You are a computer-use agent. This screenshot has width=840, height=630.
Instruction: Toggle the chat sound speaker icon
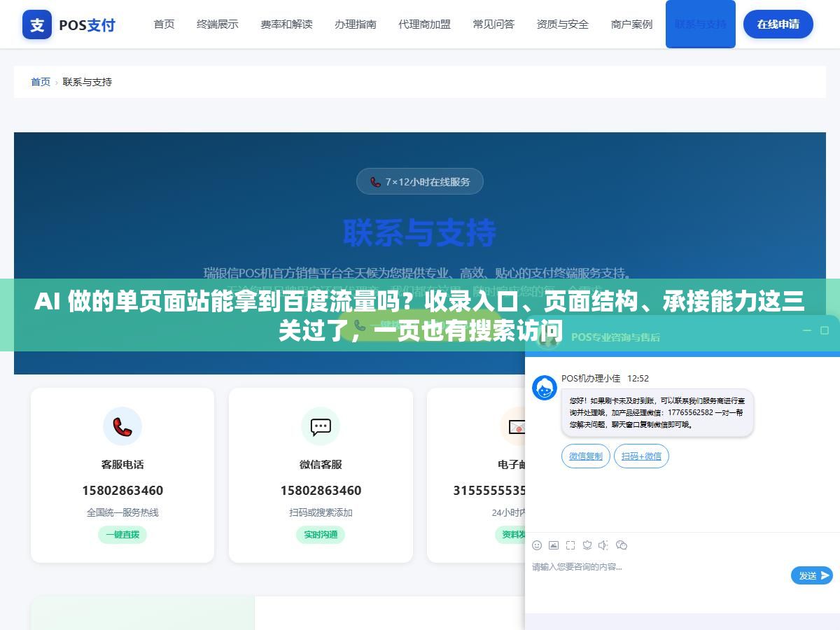pyautogui.click(x=604, y=545)
